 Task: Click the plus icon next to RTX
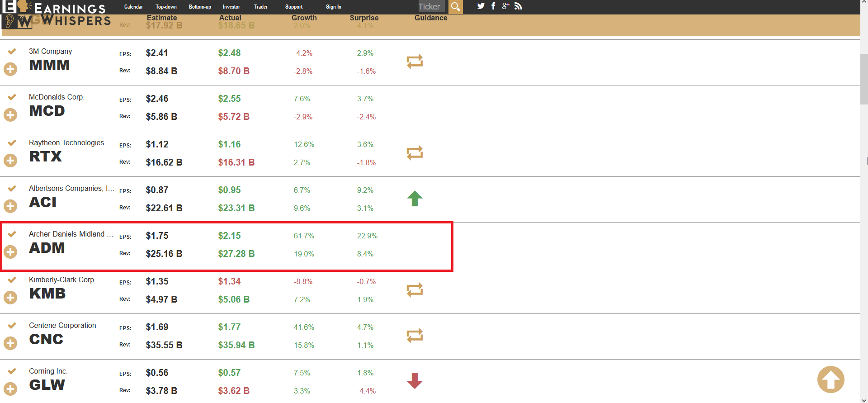tap(10, 161)
